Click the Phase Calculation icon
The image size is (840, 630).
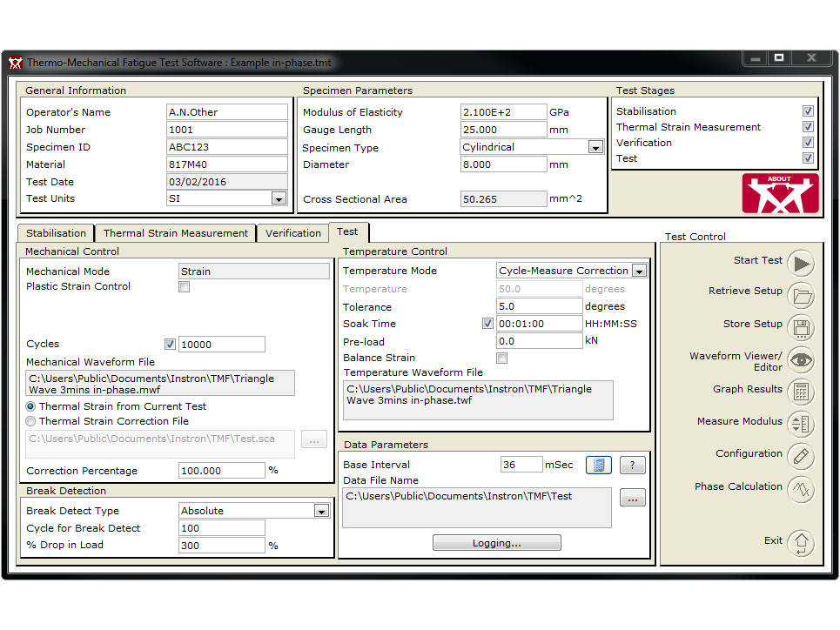click(x=800, y=489)
